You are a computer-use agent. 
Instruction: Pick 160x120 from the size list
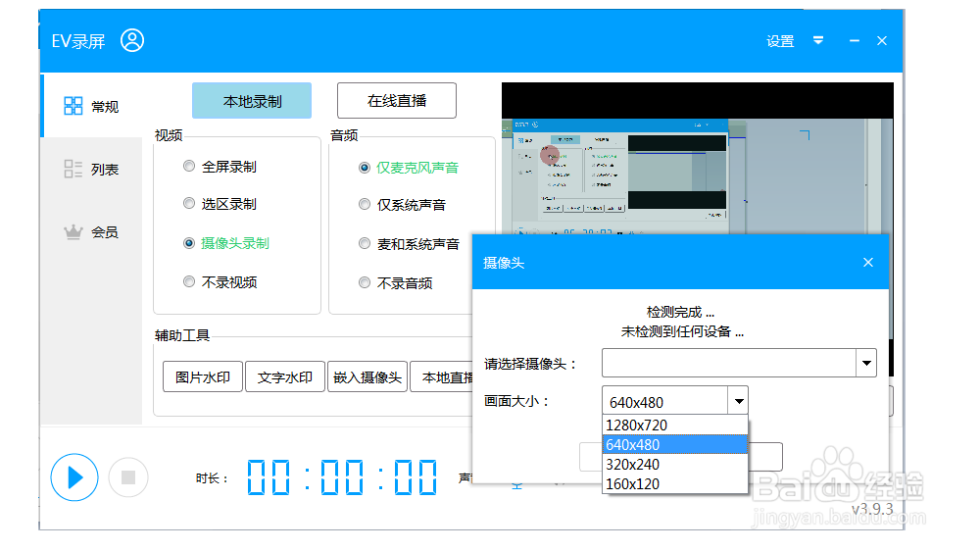point(675,483)
